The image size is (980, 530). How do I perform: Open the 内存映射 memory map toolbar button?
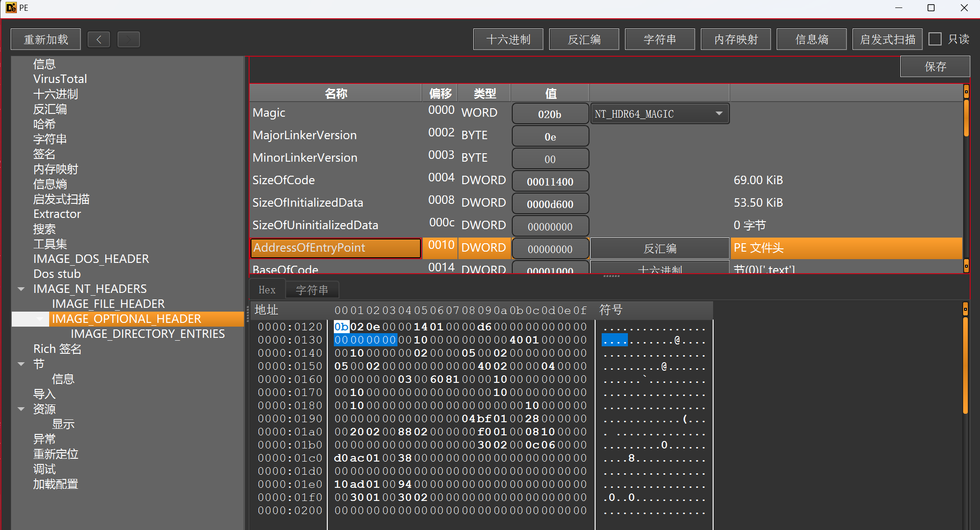click(736, 39)
